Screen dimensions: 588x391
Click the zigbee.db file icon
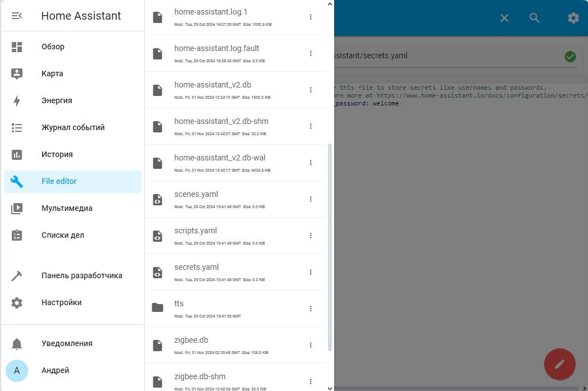pyautogui.click(x=157, y=346)
